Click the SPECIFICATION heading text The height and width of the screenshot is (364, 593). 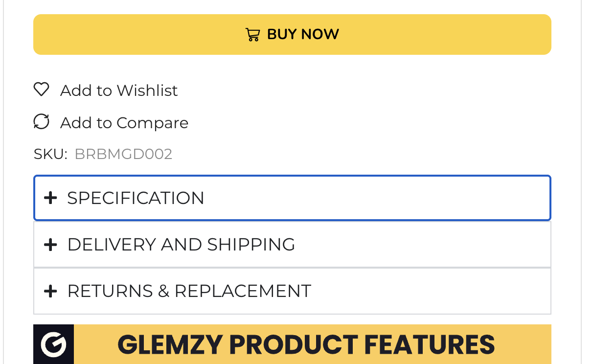[136, 198]
